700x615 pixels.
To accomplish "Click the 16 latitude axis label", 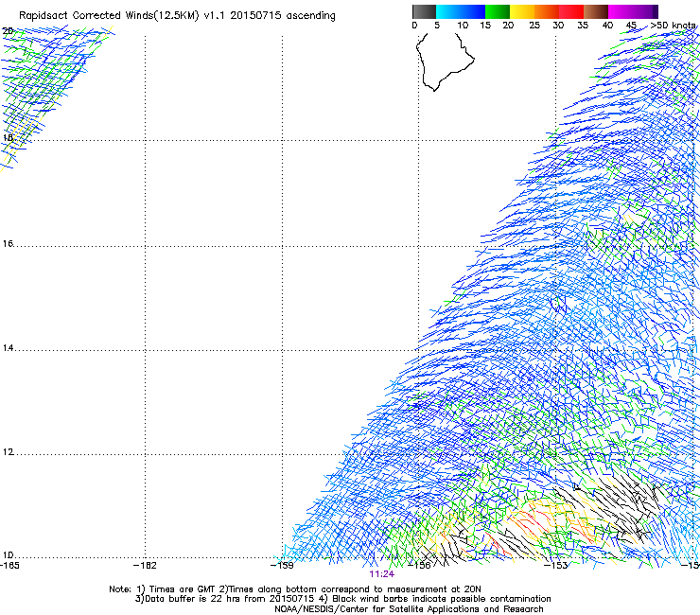I will click(8, 243).
